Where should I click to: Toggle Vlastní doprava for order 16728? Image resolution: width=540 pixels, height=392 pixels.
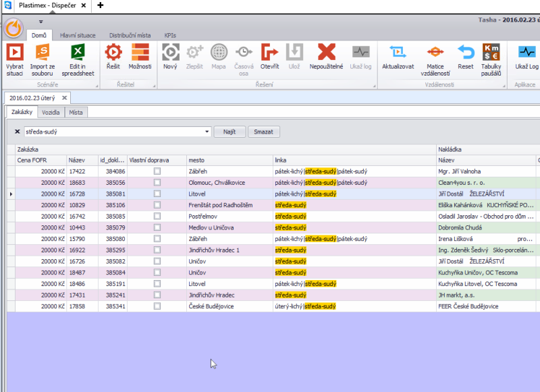[x=157, y=194]
